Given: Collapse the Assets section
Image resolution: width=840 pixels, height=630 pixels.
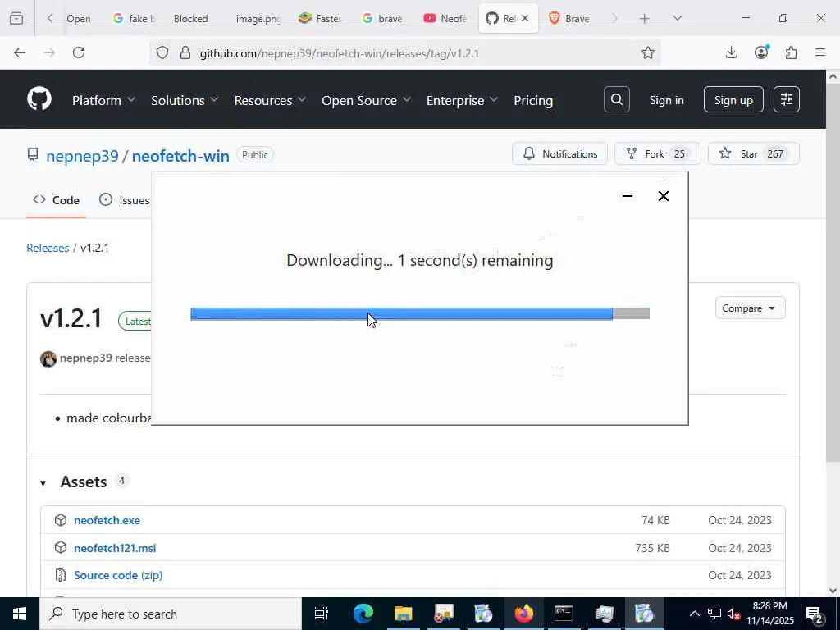Looking at the screenshot, I should [43, 482].
